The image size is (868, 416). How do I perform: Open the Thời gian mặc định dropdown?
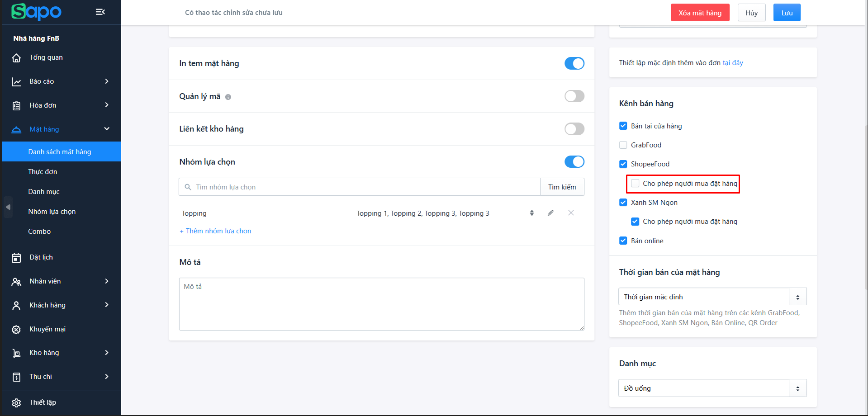point(712,297)
